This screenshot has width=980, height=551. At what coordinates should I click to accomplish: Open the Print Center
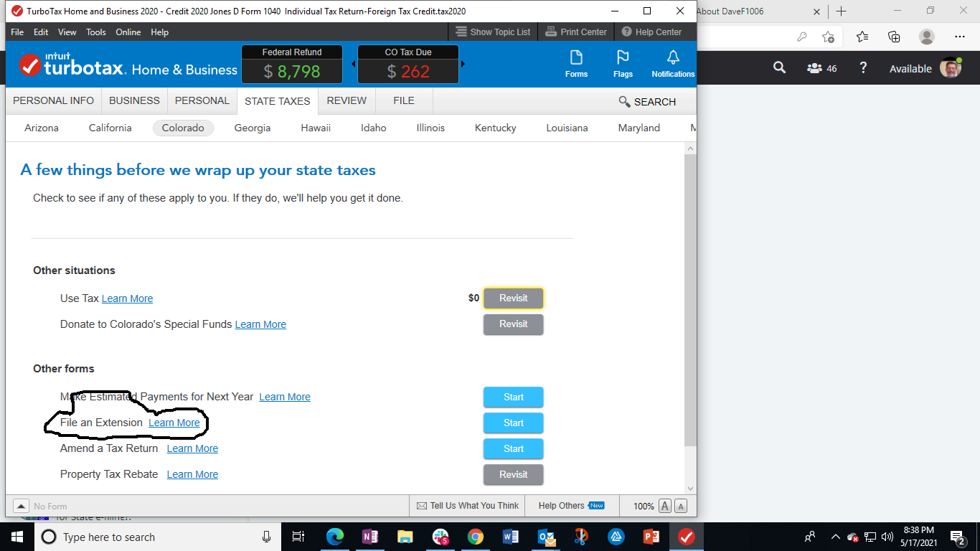(576, 32)
